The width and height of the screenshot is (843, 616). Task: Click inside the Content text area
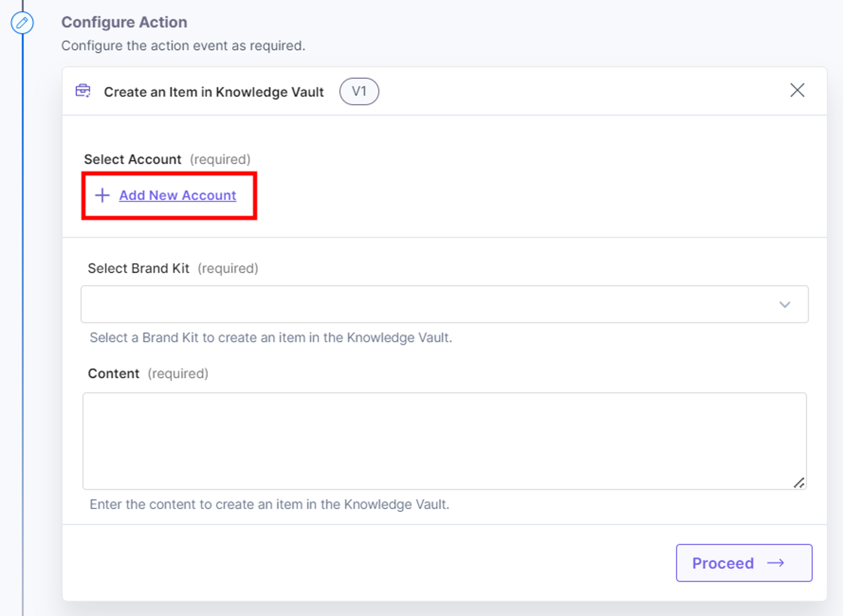pos(445,441)
